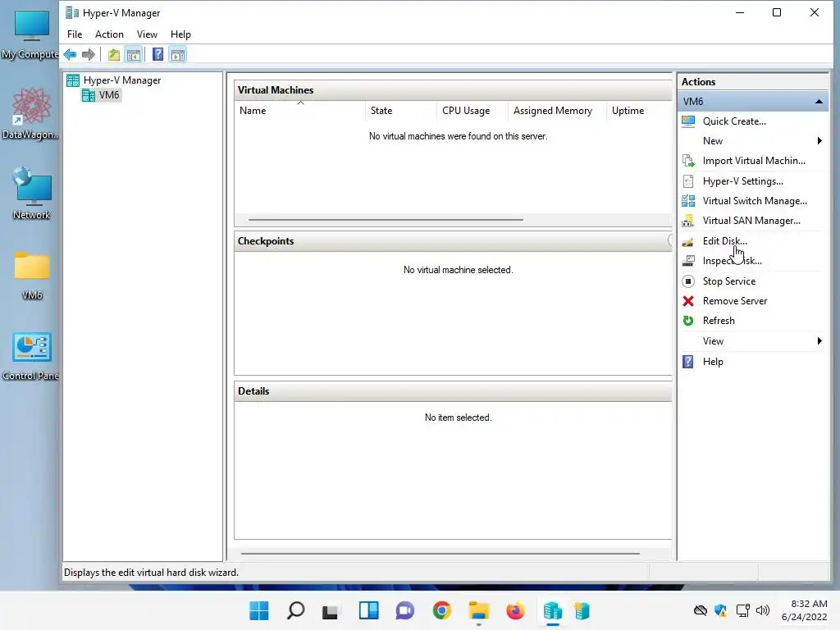Open taskbar Search

coord(295,610)
